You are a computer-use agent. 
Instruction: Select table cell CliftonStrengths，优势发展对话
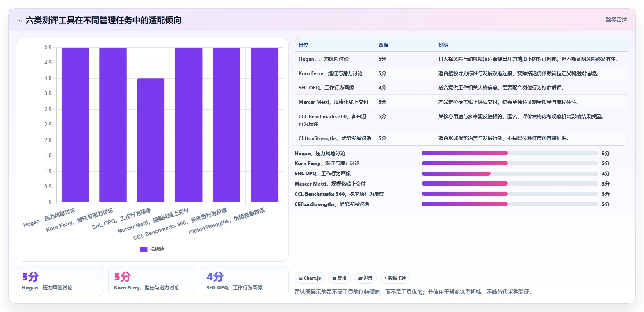[x=335, y=138]
